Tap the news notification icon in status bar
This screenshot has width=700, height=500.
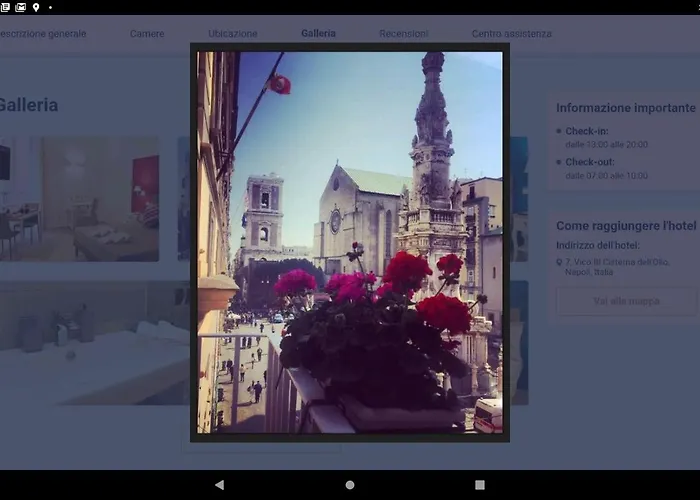[6, 7]
